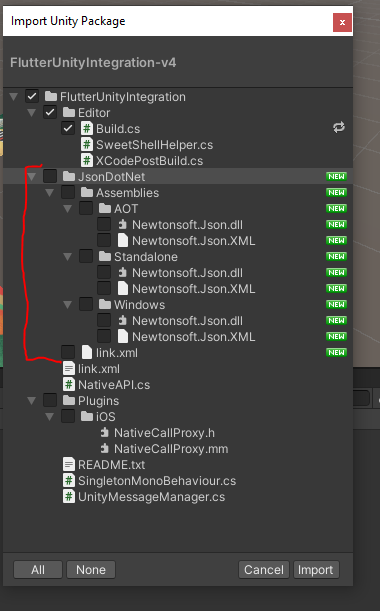
Task: Uncheck the FlutterUnityIntegration root checkbox
Action: 32,96
